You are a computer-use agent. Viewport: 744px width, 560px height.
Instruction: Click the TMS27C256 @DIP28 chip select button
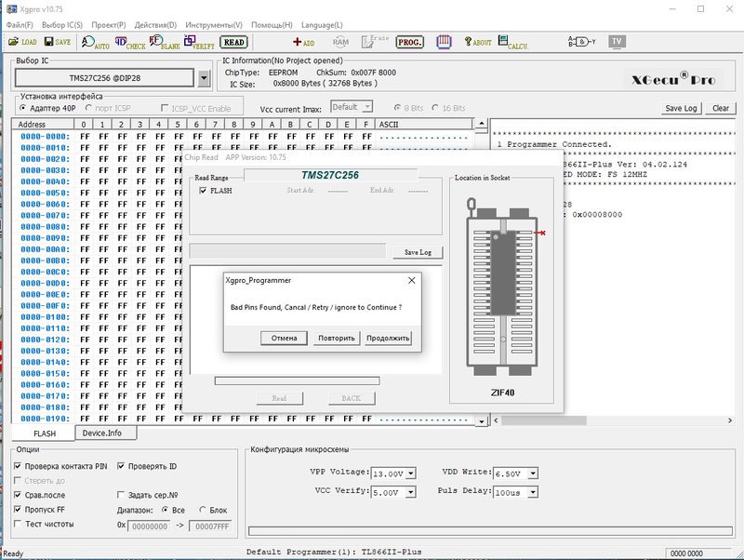pyautogui.click(x=104, y=78)
